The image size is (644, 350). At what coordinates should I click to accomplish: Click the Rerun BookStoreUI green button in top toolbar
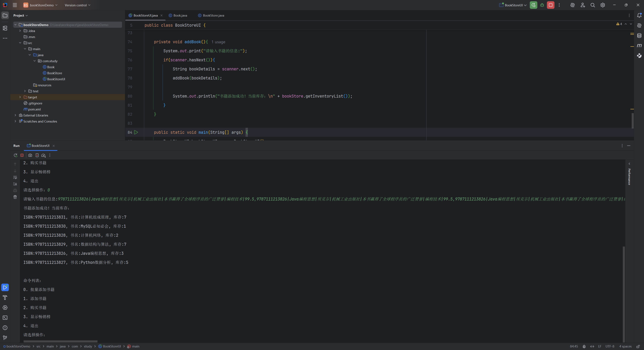(x=533, y=5)
